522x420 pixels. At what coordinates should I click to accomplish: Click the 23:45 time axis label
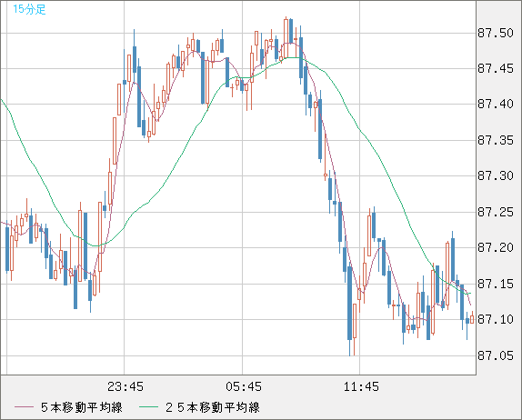point(125,386)
